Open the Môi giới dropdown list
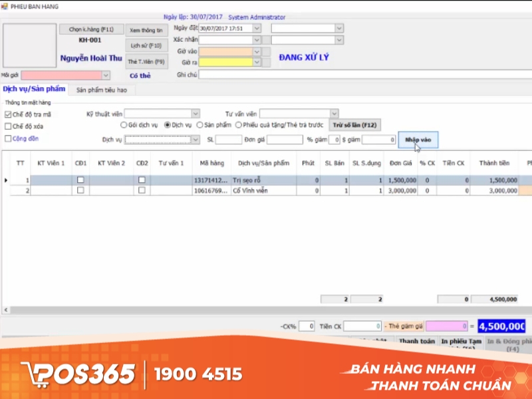The image size is (532, 399). coord(106,76)
